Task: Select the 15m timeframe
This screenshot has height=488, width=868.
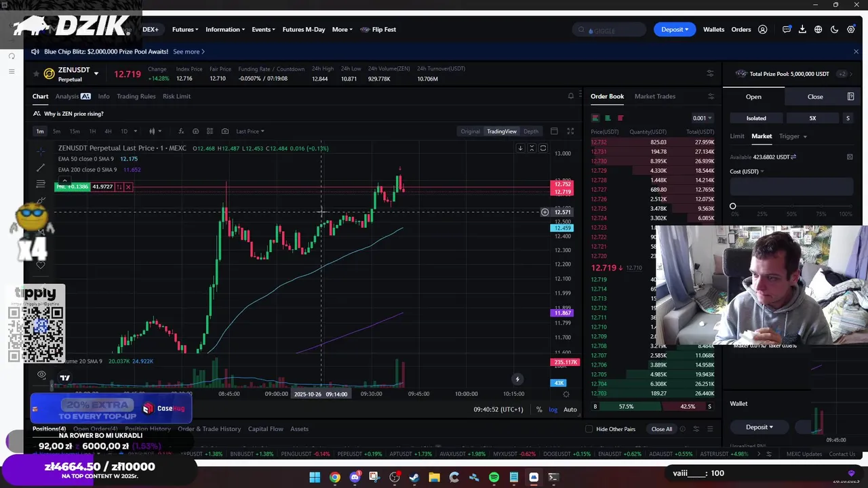Action: tap(75, 131)
